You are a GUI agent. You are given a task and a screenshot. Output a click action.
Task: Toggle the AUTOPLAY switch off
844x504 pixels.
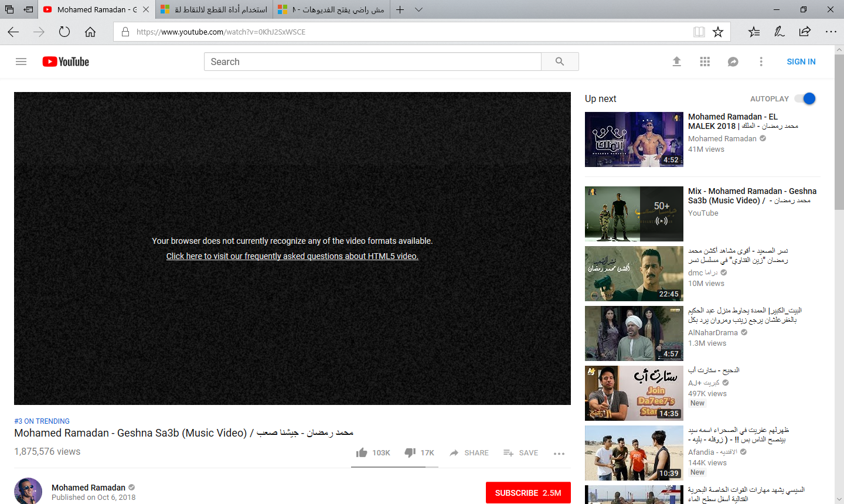click(805, 98)
